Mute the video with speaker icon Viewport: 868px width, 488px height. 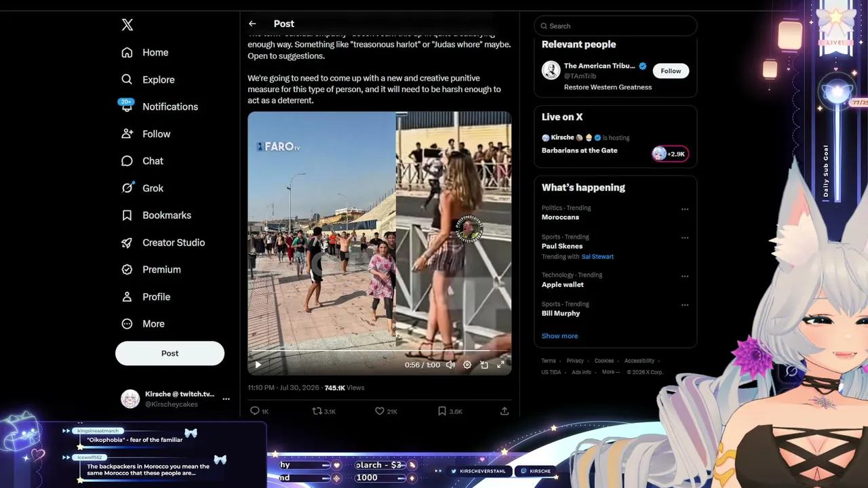tap(450, 365)
